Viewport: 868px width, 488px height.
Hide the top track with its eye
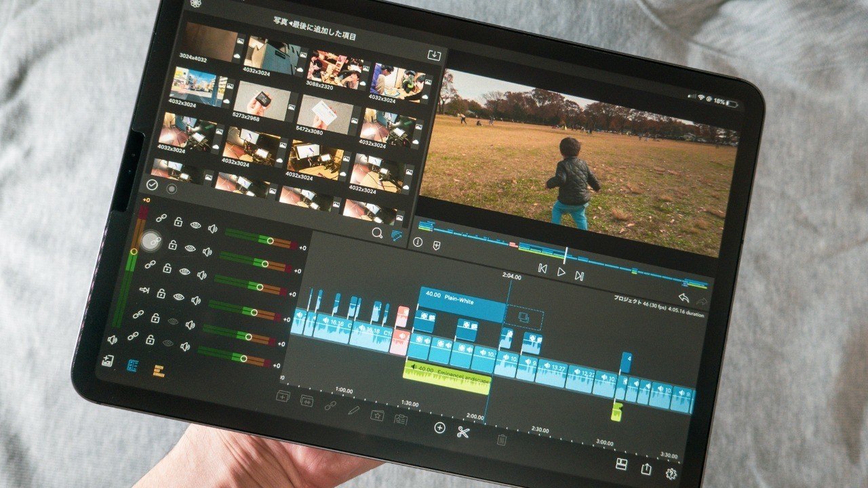[195, 224]
